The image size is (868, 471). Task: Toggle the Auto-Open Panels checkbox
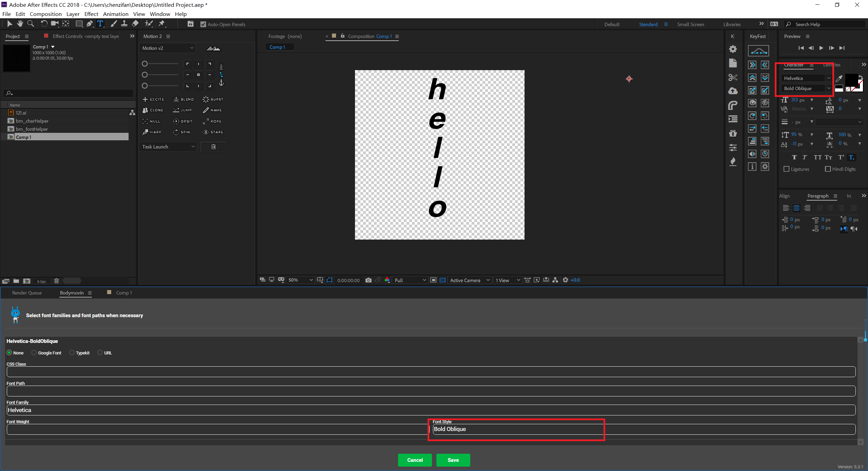point(203,24)
